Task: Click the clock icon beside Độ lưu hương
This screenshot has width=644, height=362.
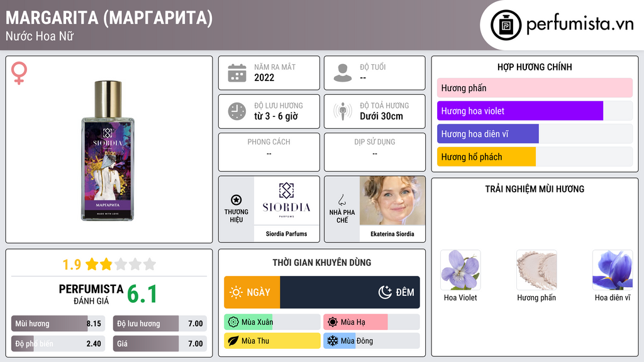Action: point(237,111)
